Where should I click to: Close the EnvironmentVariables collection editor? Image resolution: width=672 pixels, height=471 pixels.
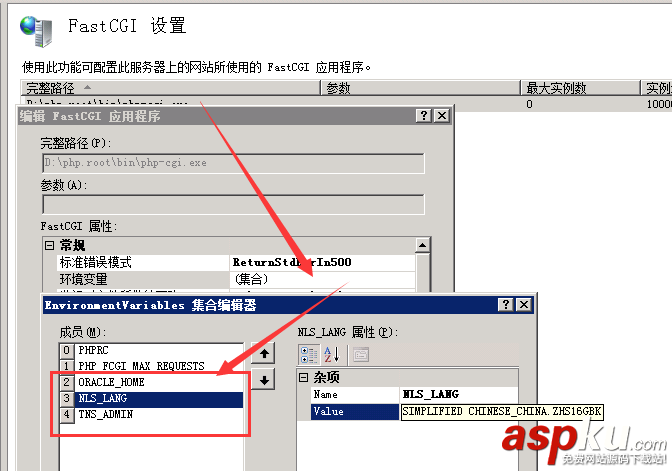click(x=524, y=305)
